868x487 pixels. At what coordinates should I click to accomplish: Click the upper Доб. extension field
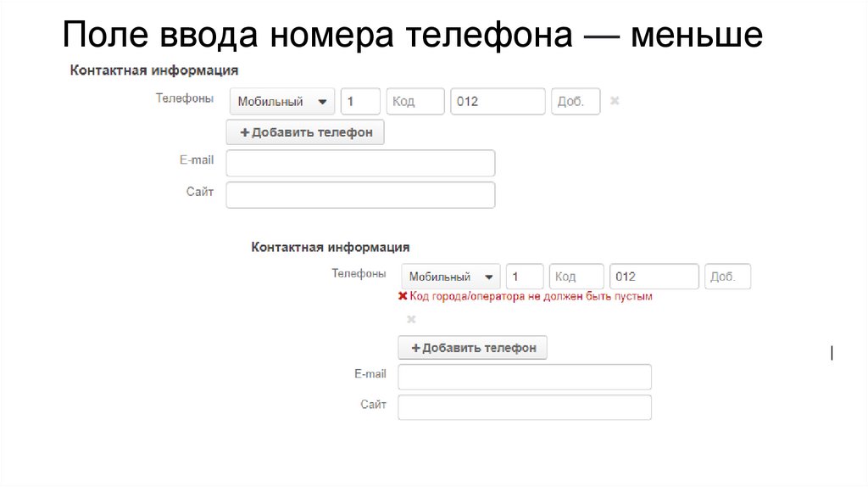tap(576, 102)
